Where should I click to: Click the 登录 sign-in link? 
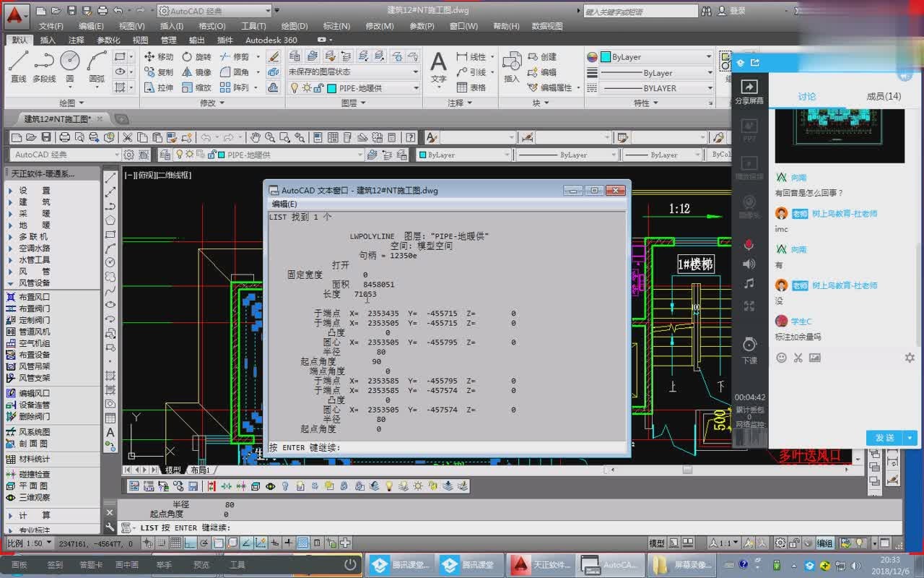737,11
